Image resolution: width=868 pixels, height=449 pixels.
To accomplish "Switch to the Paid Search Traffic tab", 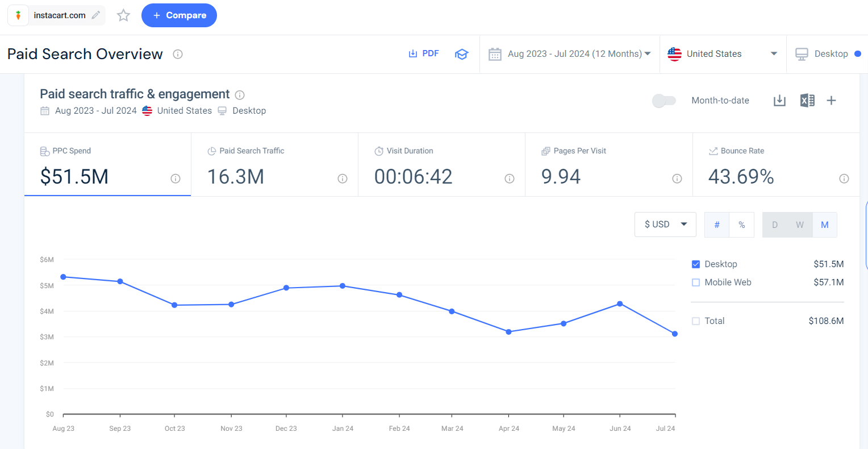I will [x=274, y=165].
